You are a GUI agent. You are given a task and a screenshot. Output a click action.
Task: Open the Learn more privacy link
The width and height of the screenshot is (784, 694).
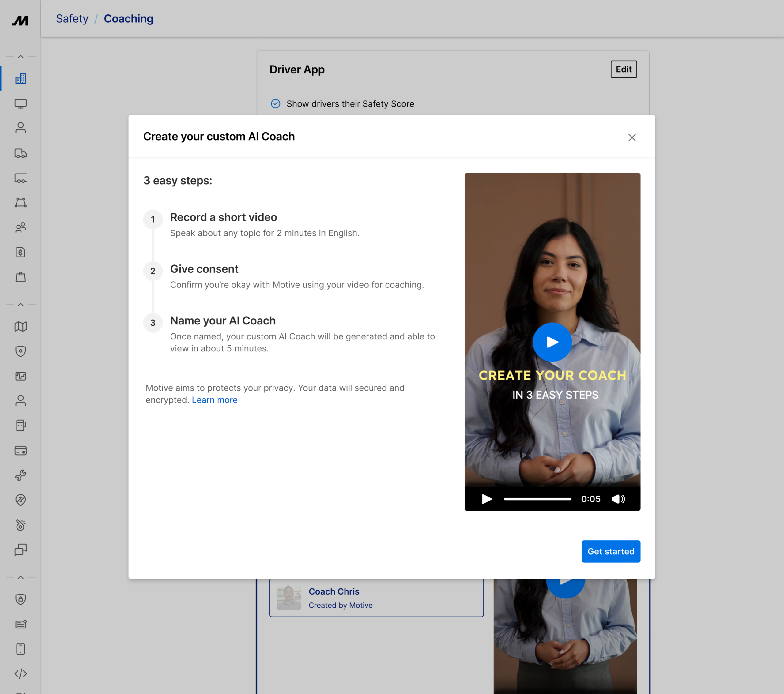tap(214, 400)
